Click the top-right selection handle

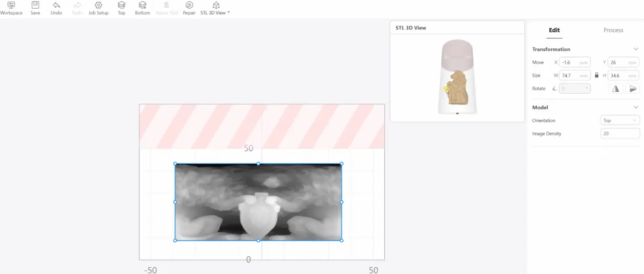tap(341, 164)
